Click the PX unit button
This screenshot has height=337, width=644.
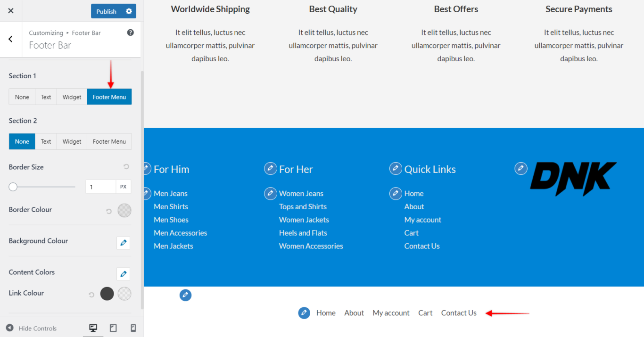pos(123,187)
